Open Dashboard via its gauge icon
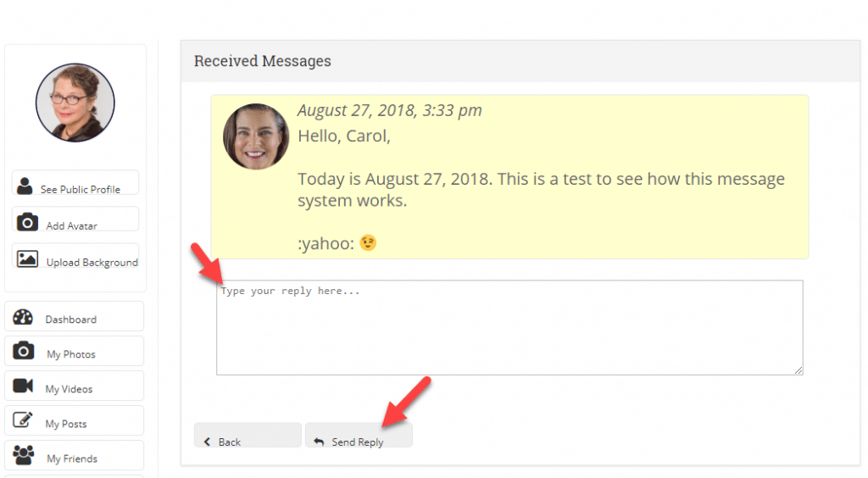 (x=23, y=316)
